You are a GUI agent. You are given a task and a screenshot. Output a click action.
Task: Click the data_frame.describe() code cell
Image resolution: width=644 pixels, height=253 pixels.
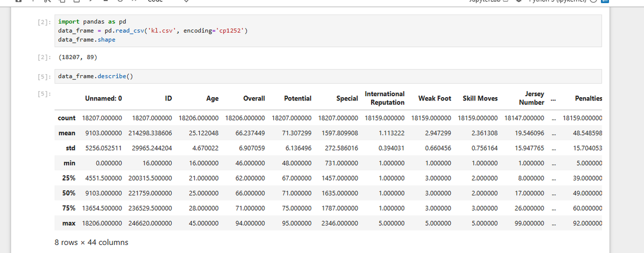(x=329, y=76)
